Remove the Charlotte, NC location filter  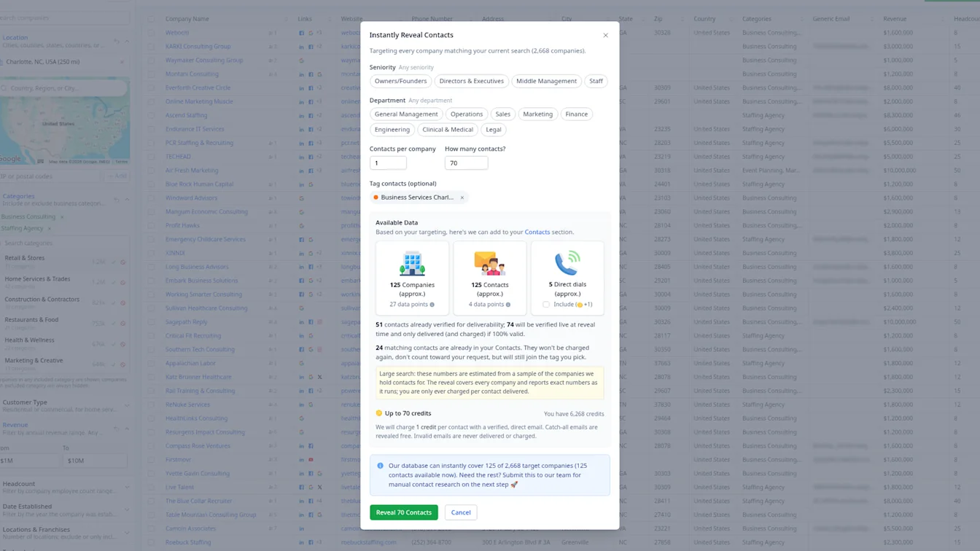click(x=122, y=62)
